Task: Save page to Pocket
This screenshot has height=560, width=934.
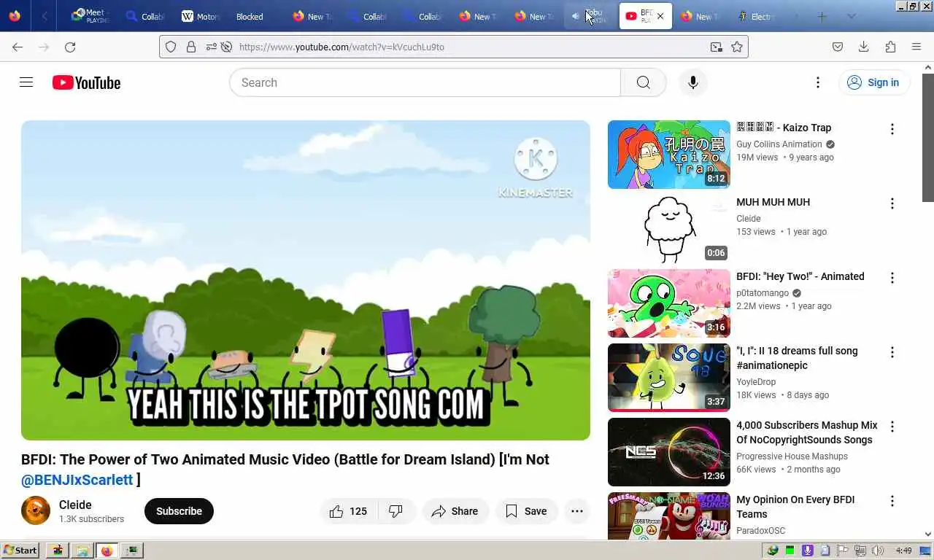Action: click(838, 47)
